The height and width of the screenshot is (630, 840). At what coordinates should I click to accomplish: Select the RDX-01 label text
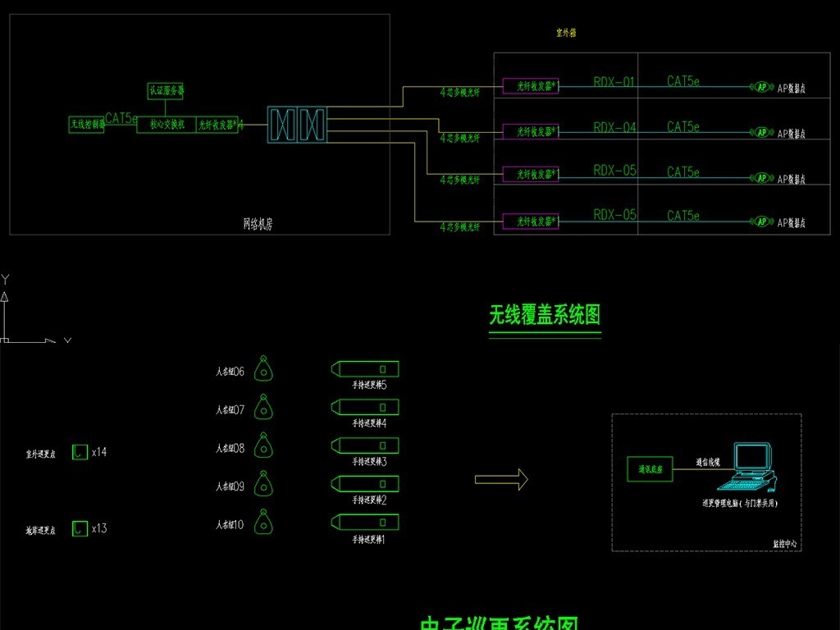tap(614, 82)
